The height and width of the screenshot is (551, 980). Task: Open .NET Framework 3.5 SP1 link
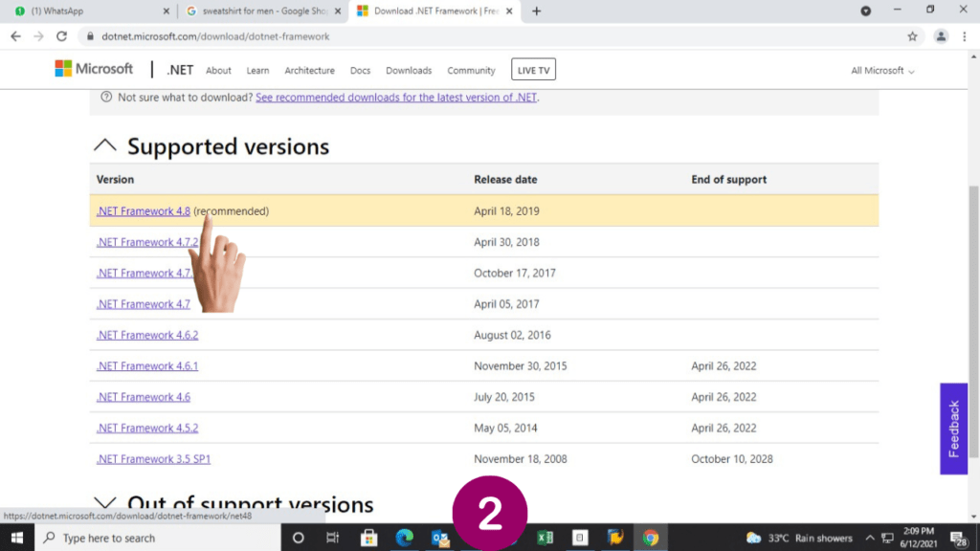pyautogui.click(x=153, y=458)
